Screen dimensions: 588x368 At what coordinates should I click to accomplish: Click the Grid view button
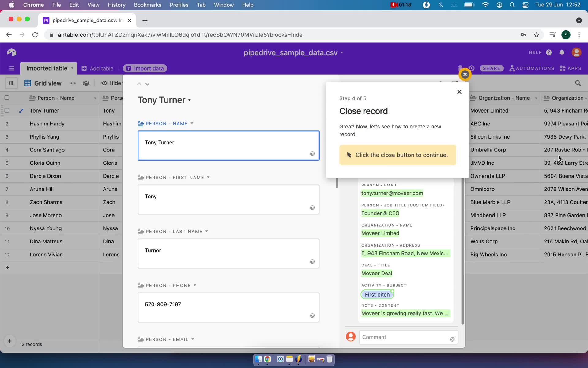pos(43,83)
